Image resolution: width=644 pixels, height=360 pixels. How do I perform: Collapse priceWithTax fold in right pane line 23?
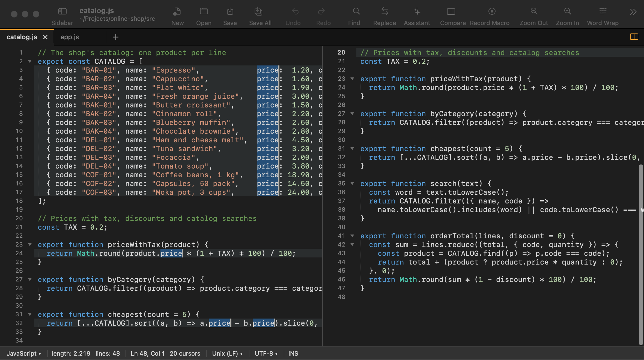[x=352, y=79]
